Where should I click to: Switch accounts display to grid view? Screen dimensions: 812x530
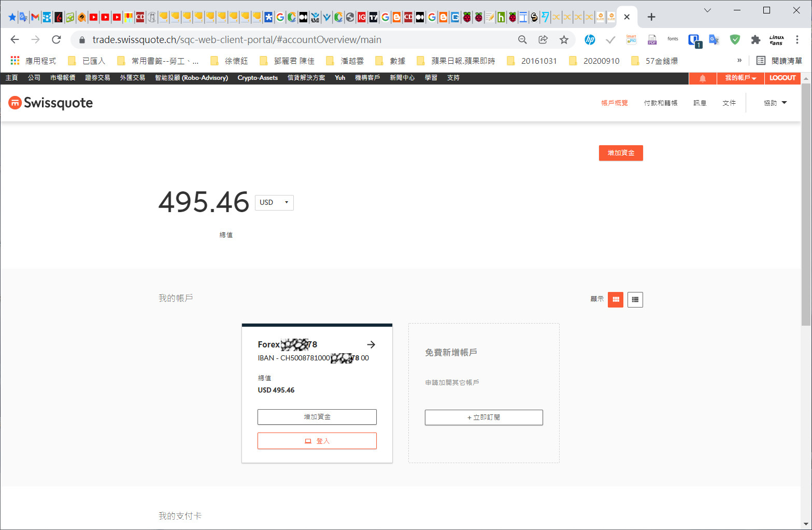(616, 299)
